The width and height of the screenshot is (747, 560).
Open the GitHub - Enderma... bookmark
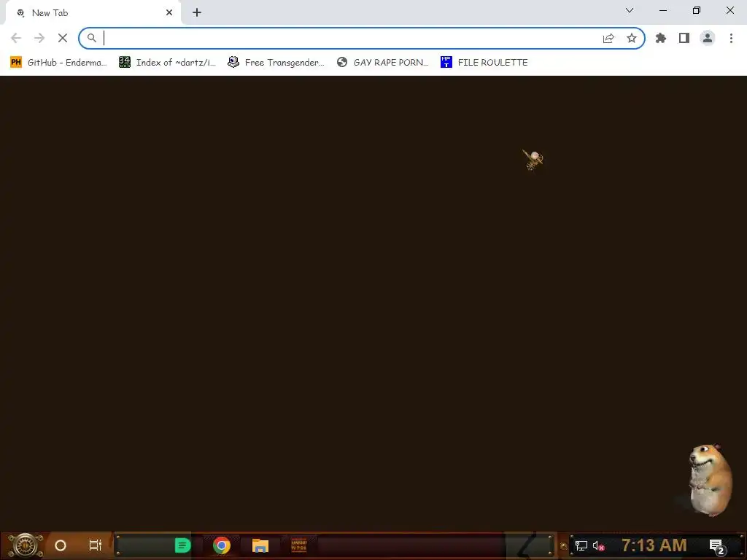pos(58,63)
